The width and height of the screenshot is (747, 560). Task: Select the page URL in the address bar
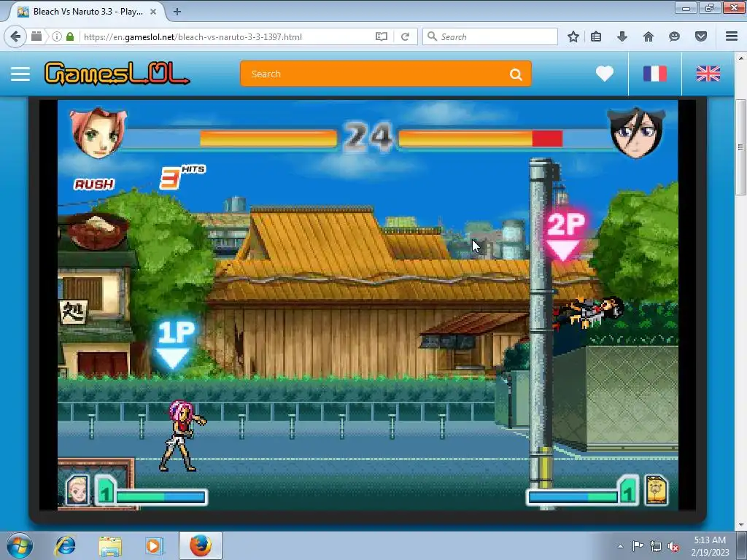click(x=193, y=36)
